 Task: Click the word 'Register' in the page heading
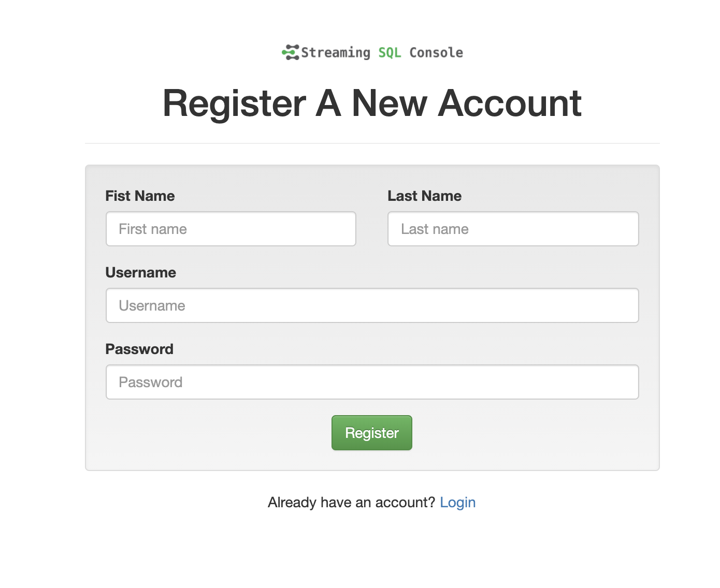coord(234,104)
